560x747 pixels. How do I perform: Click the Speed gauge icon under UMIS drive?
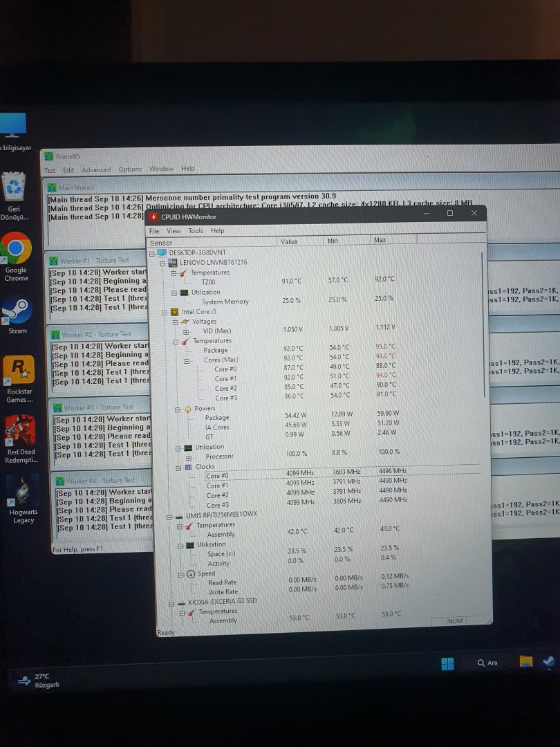tap(191, 573)
